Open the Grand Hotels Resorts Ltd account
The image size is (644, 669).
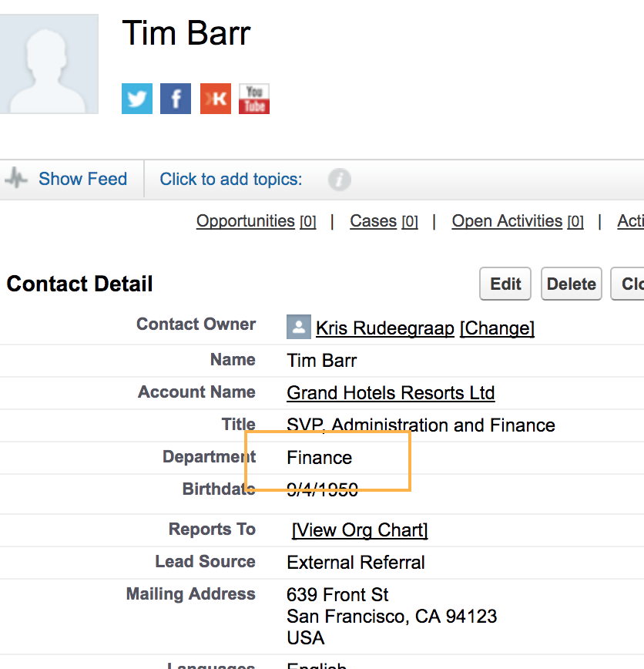pos(391,393)
